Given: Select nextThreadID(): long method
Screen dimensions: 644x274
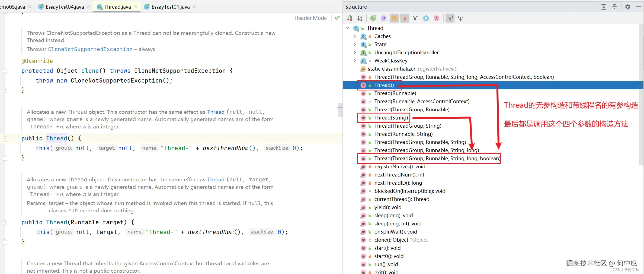Looking at the screenshot, I should 398,183.
